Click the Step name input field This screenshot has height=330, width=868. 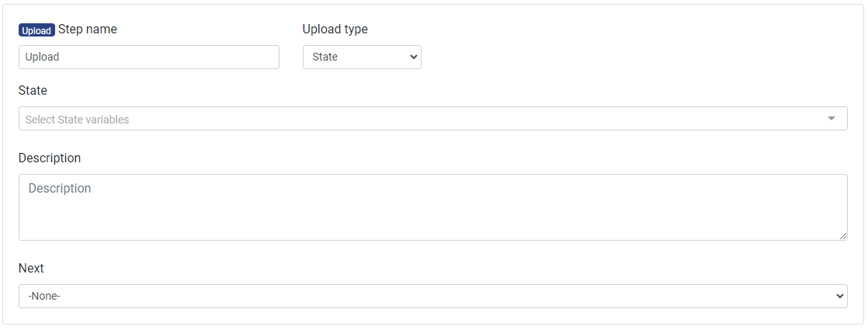148,57
